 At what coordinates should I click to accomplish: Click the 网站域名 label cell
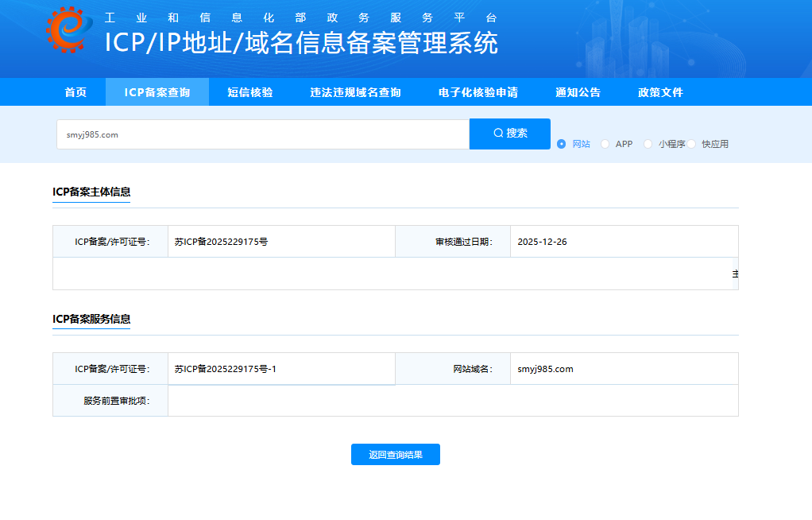(453, 369)
